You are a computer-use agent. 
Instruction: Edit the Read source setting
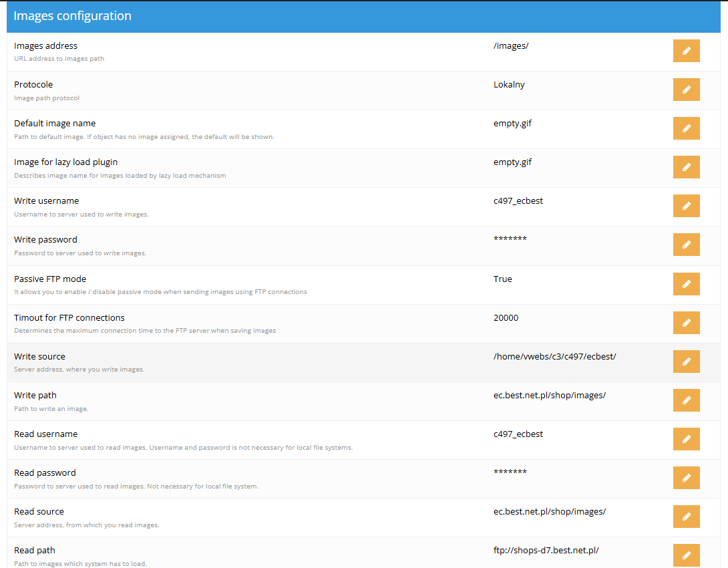[x=686, y=517]
